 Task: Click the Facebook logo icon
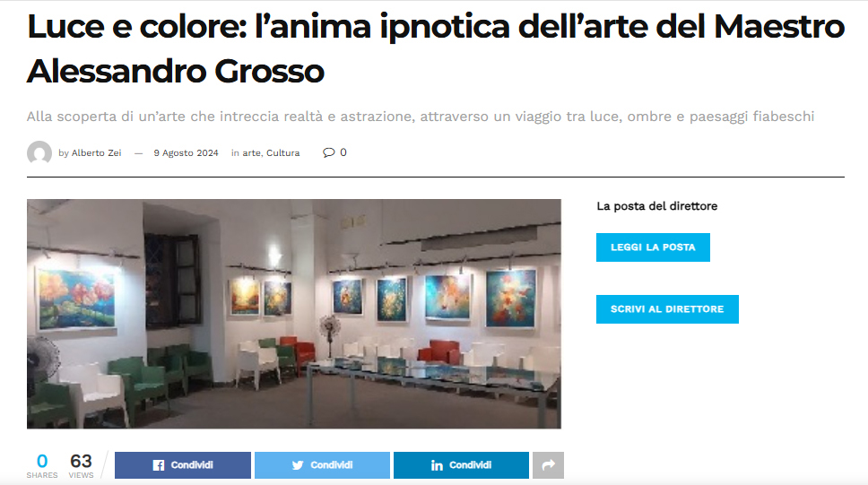pyautogui.click(x=159, y=465)
